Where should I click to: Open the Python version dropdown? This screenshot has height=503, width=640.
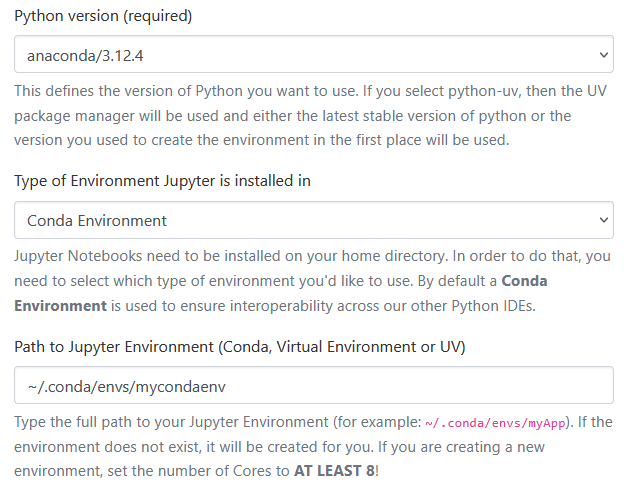313,54
